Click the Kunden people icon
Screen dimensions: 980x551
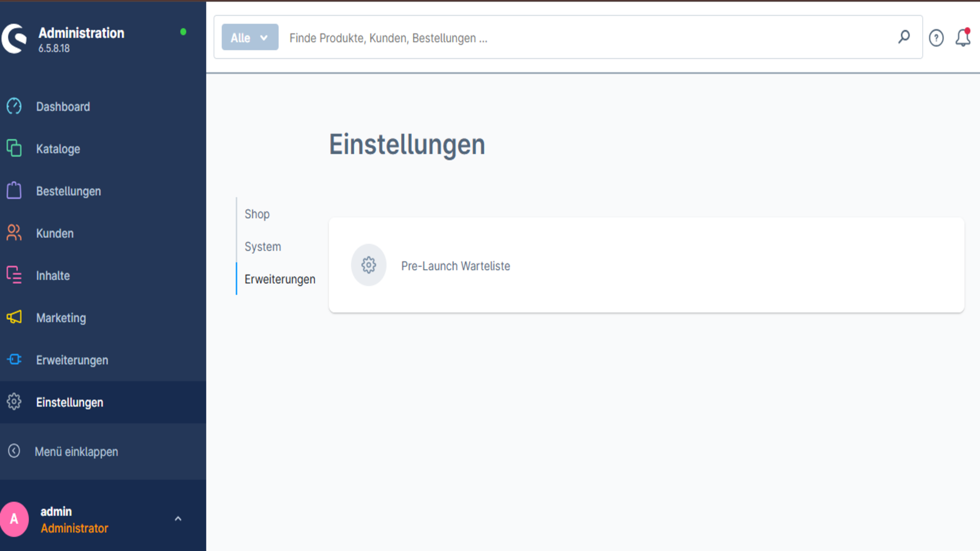tap(14, 233)
